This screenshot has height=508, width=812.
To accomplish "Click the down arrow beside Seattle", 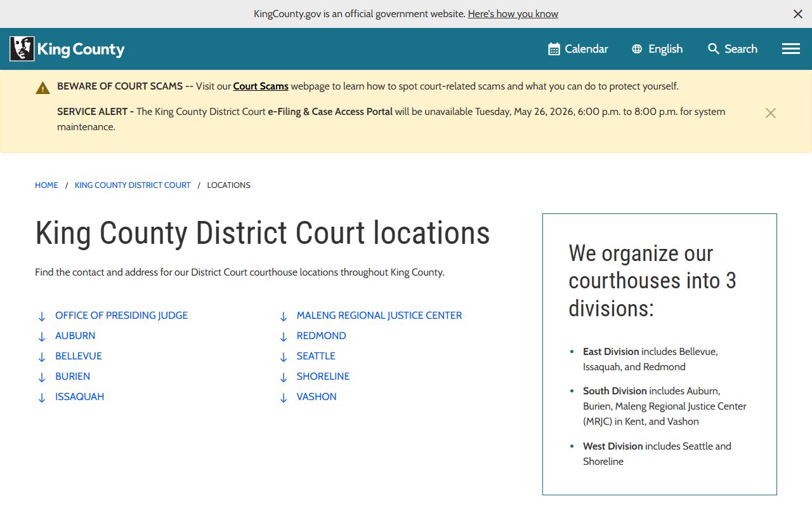I will coord(284,357).
